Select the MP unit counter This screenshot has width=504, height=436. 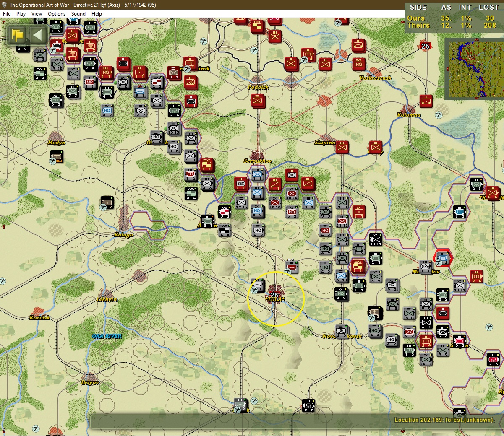90,82
